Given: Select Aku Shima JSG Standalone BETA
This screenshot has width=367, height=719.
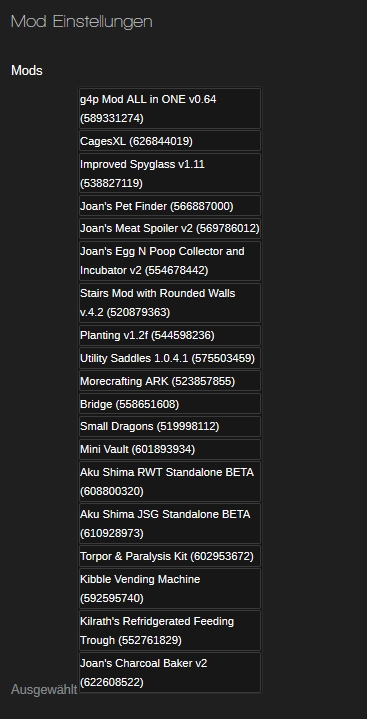Looking at the screenshot, I should (170, 524).
